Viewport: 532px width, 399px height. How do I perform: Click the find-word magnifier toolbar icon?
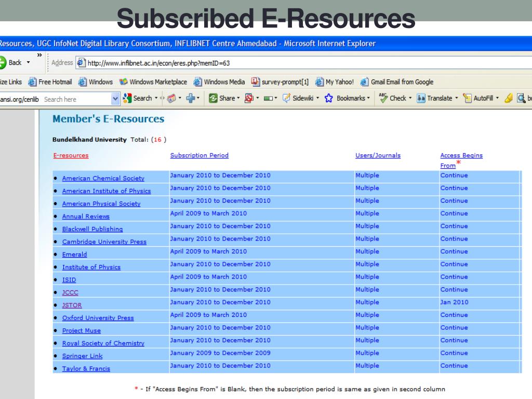coord(521,98)
